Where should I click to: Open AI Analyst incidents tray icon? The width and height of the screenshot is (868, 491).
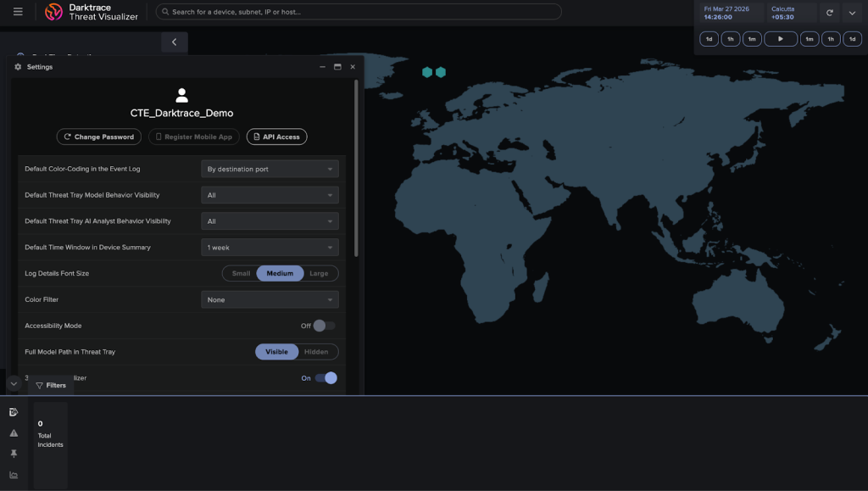(x=14, y=412)
